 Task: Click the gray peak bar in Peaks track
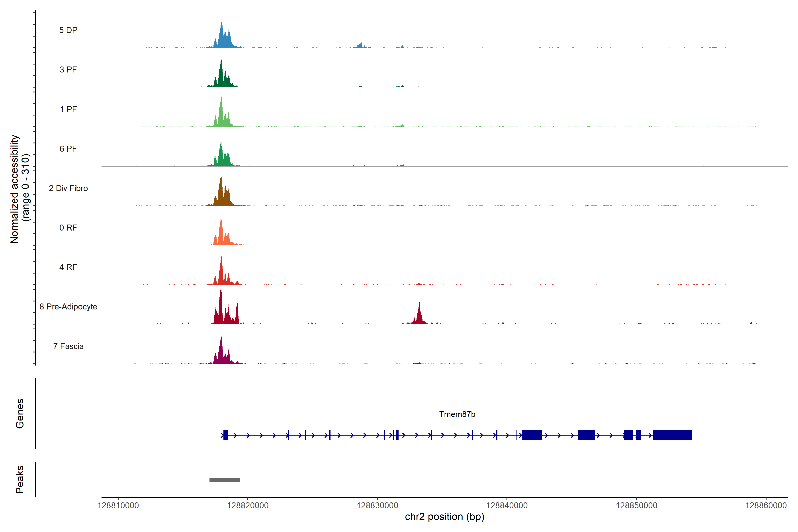pos(225,480)
